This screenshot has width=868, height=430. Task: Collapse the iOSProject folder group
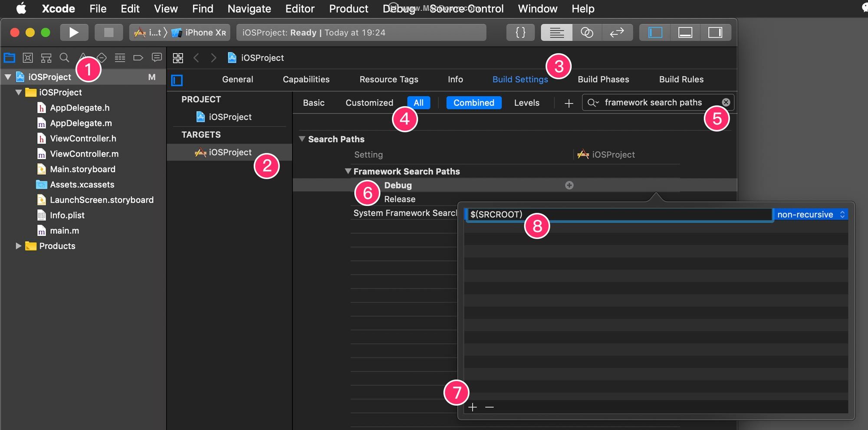(19, 92)
